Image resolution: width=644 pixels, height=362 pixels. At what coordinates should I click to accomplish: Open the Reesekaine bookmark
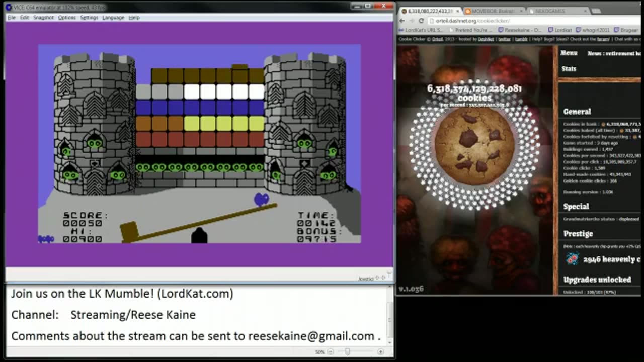520,30
